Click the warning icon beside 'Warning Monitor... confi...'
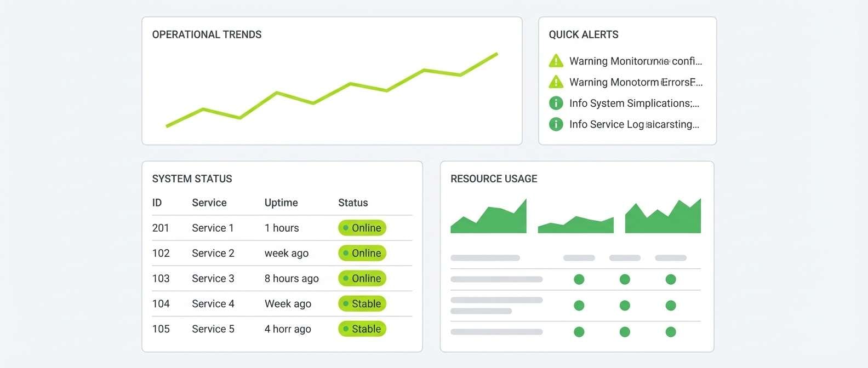Viewport: 868px width, 368px height. [x=556, y=61]
